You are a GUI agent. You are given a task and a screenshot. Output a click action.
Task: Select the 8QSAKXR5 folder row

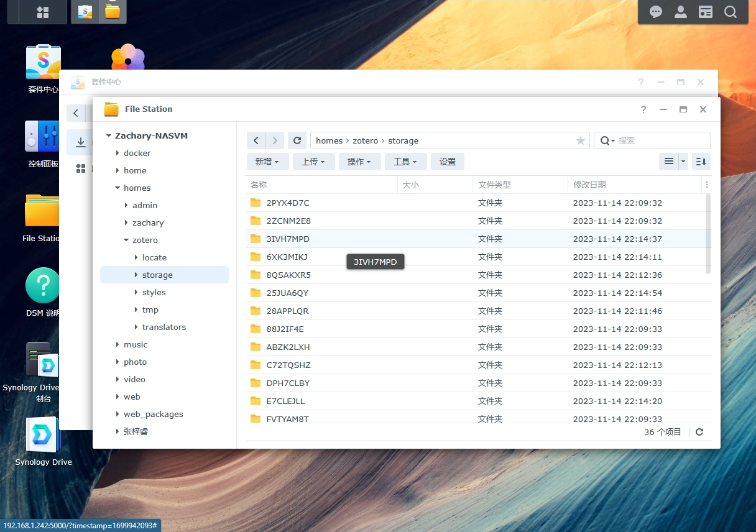click(x=288, y=275)
